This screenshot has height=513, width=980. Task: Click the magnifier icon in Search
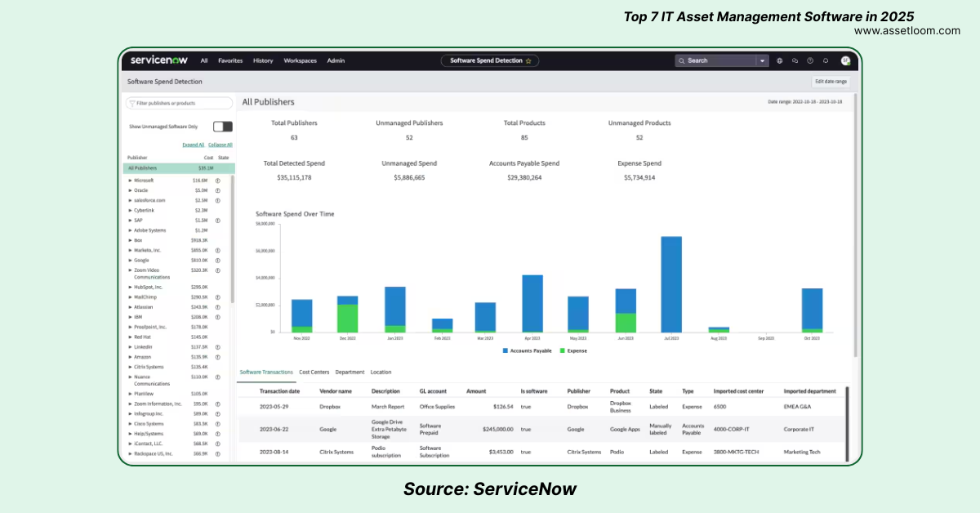coord(683,60)
